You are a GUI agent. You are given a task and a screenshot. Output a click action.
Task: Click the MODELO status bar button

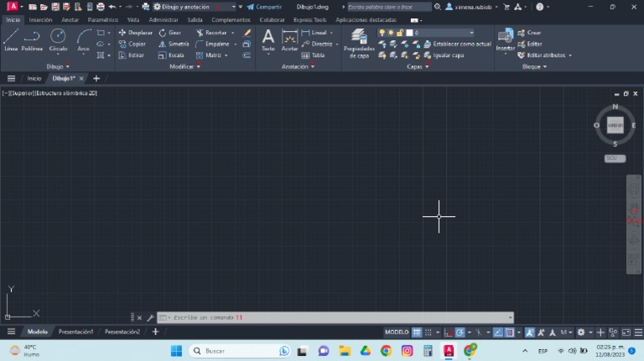pyautogui.click(x=397, y=332)
